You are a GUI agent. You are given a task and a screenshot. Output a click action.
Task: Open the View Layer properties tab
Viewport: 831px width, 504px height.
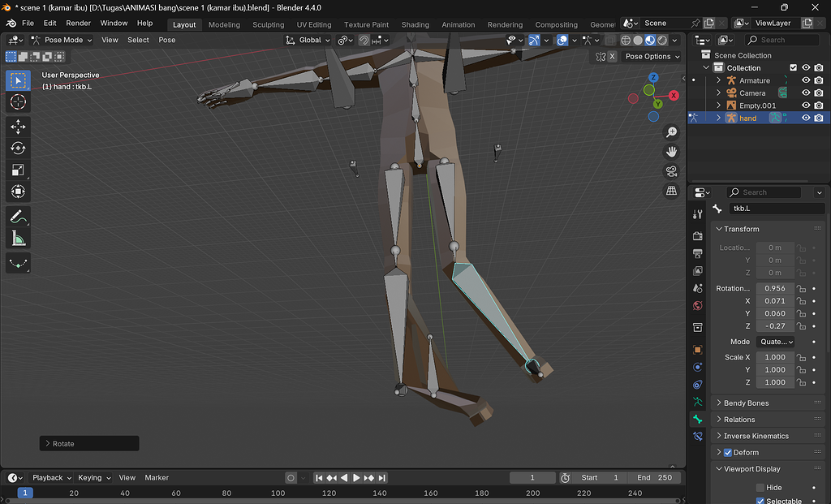[x=697, y=271]
